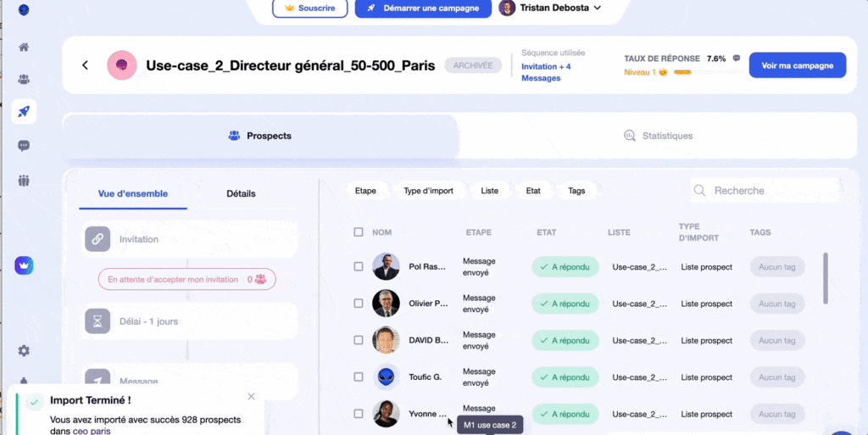
Task: Open the messages chat bubble icon
Action: point(23,146)
